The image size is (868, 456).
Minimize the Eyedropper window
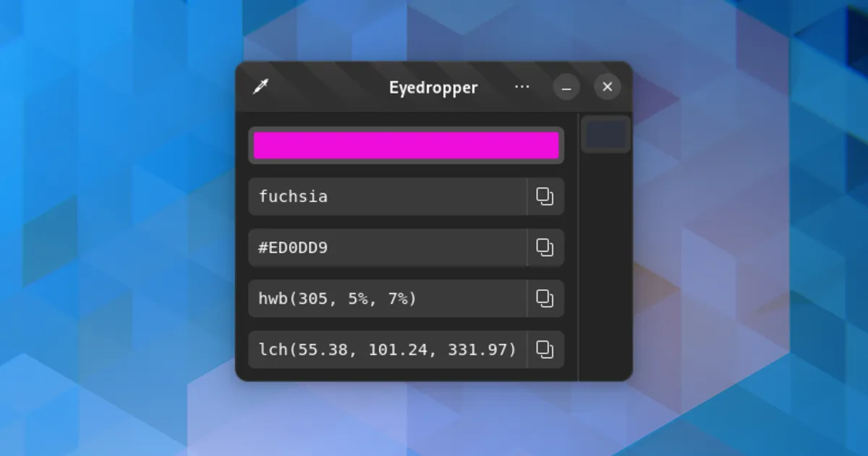point(566,88)
